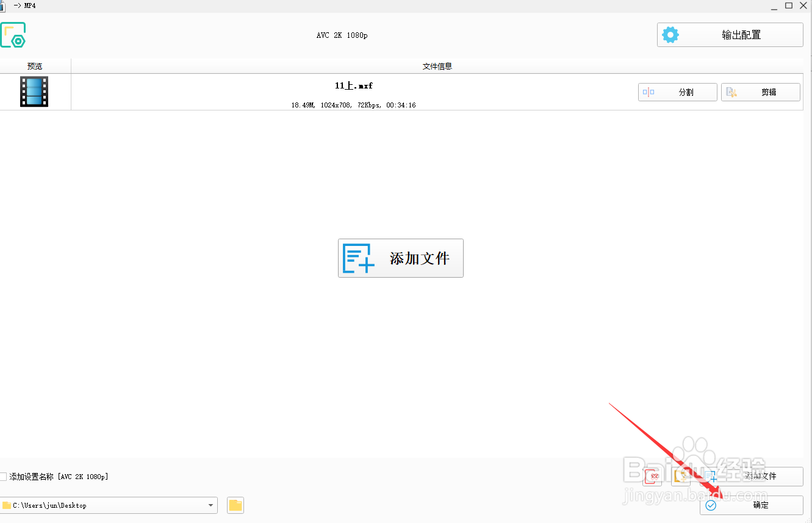Click the yellow add-folder icon button
Screen dimensions: 812x523
click(681, 476)
